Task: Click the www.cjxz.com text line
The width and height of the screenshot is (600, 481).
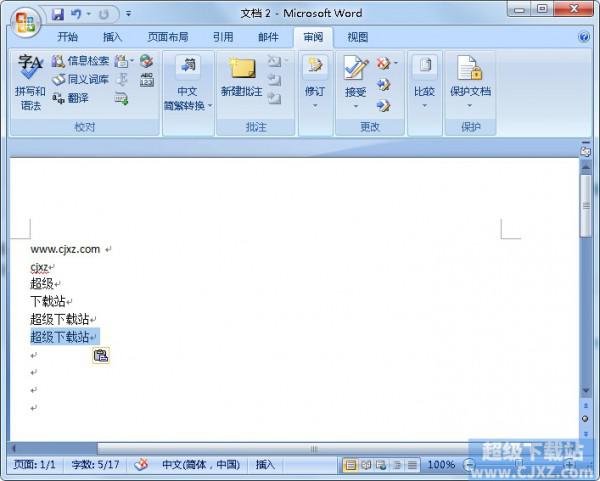Action: pos(65,249)
